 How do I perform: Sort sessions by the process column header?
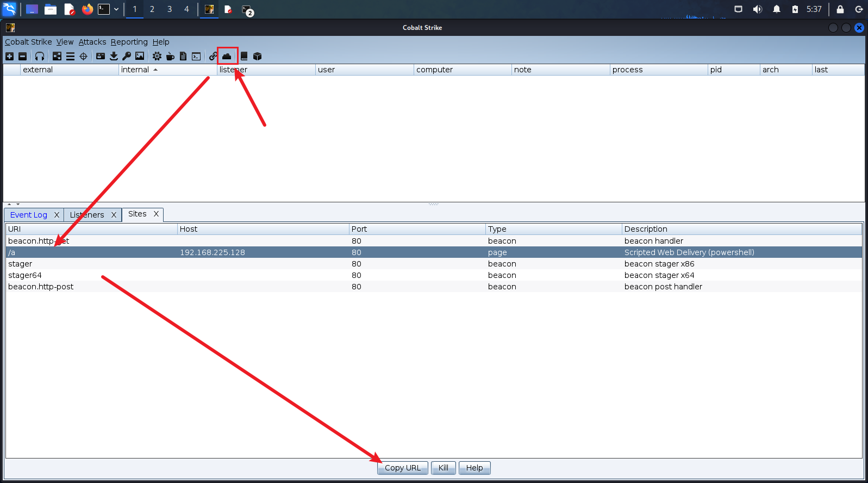(659, 70)
